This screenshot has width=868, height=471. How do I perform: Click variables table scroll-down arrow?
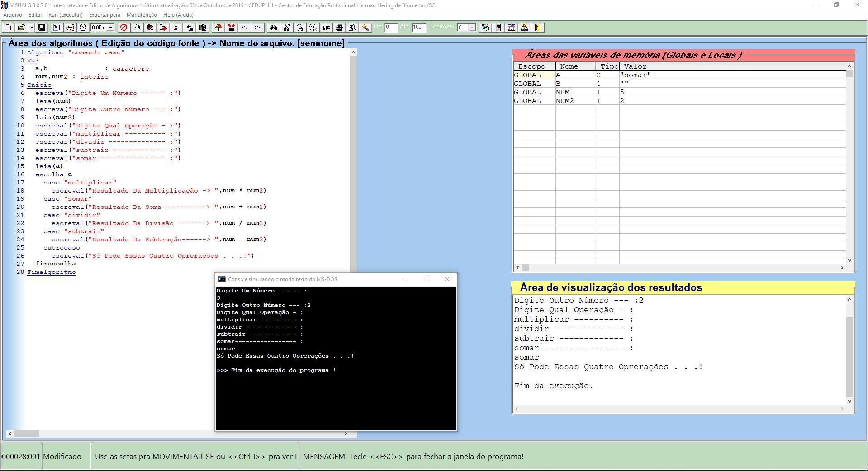coord(849,260)
